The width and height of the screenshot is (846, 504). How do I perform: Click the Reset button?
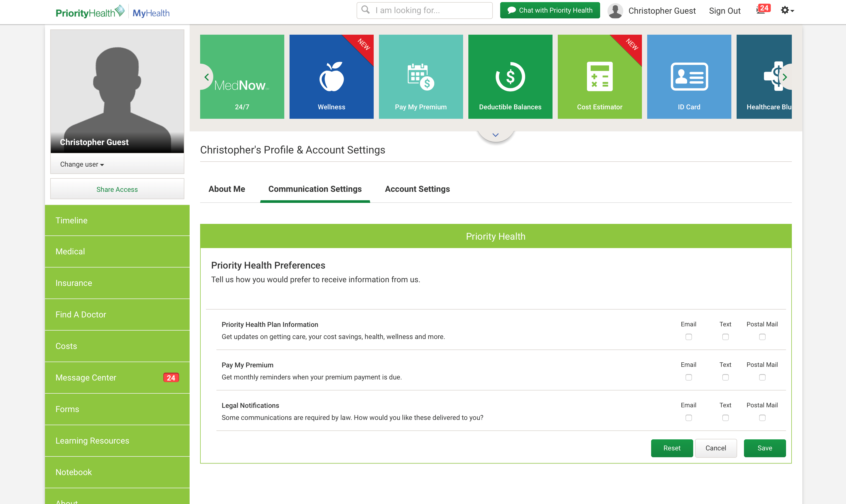pos(672,448)
